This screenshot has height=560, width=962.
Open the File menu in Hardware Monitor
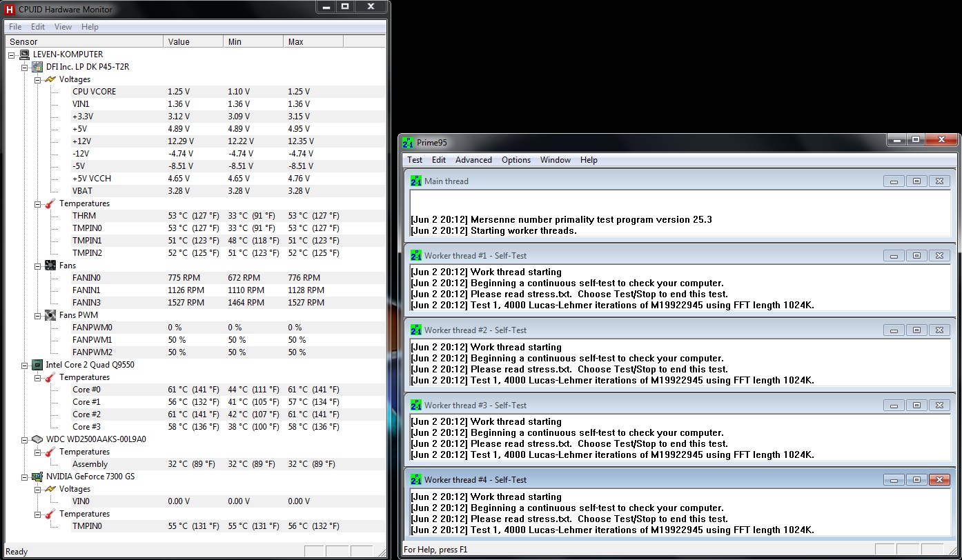coord(15,27)
